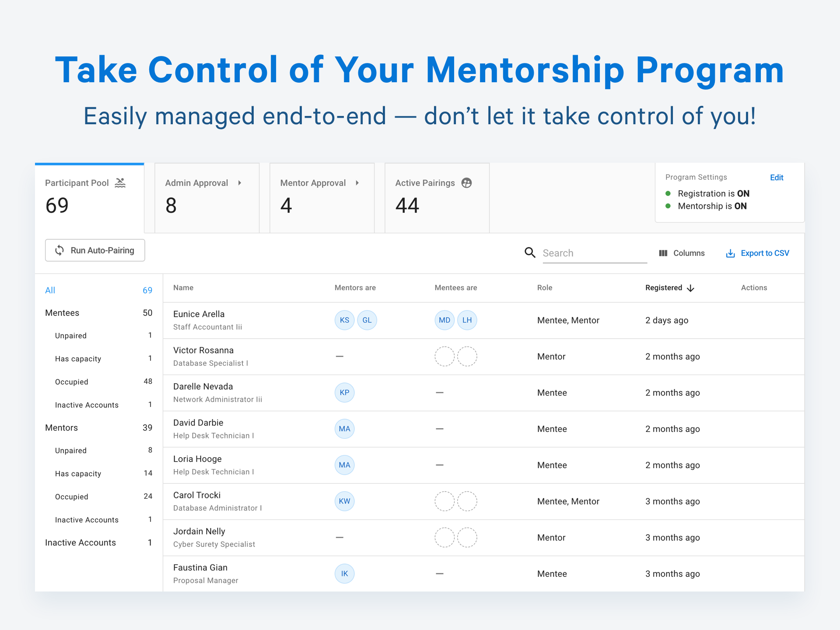The width and height of the screenshot is (840, 630).
Task: Click the KS mentor avatar for Eunice Arella
Action: [344, 320]
